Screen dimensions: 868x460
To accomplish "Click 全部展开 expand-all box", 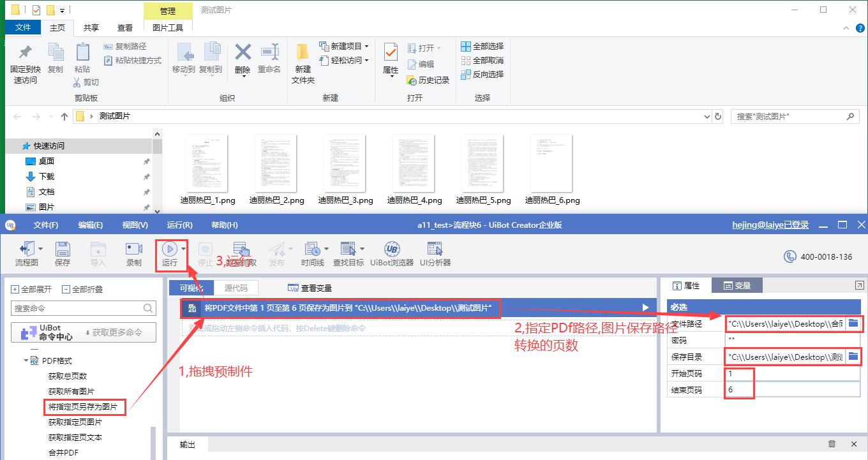I will pos(15,289).
